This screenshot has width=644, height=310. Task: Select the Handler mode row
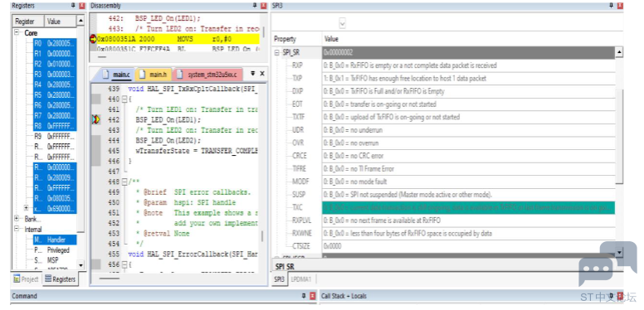55,240
